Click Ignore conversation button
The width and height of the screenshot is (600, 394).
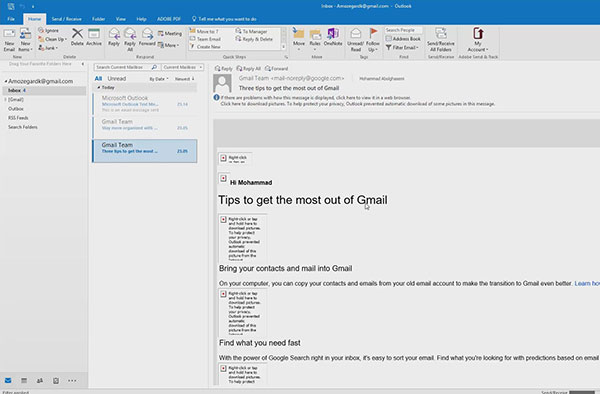[49, 30]
